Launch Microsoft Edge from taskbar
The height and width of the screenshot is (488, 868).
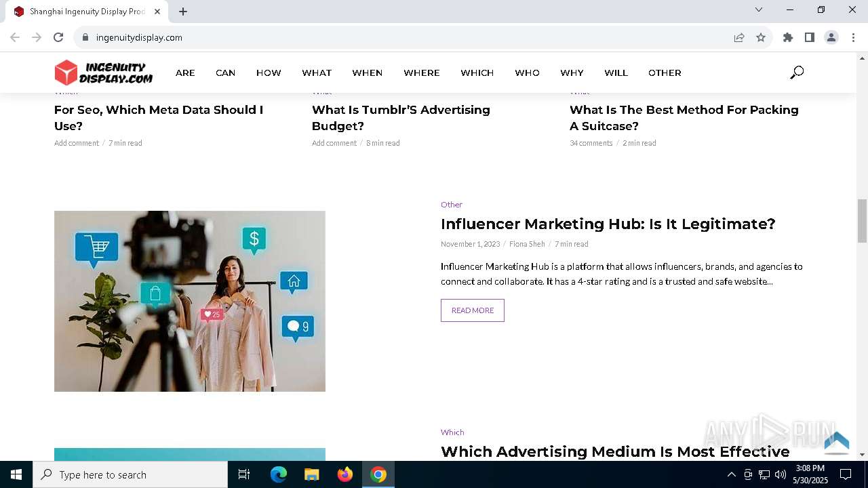coord(279,474)
